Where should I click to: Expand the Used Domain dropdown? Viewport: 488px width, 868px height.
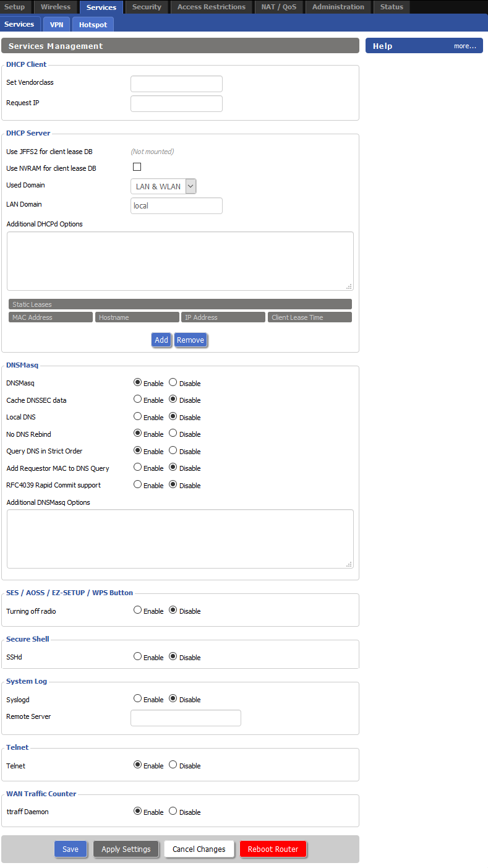pos(163,186)
